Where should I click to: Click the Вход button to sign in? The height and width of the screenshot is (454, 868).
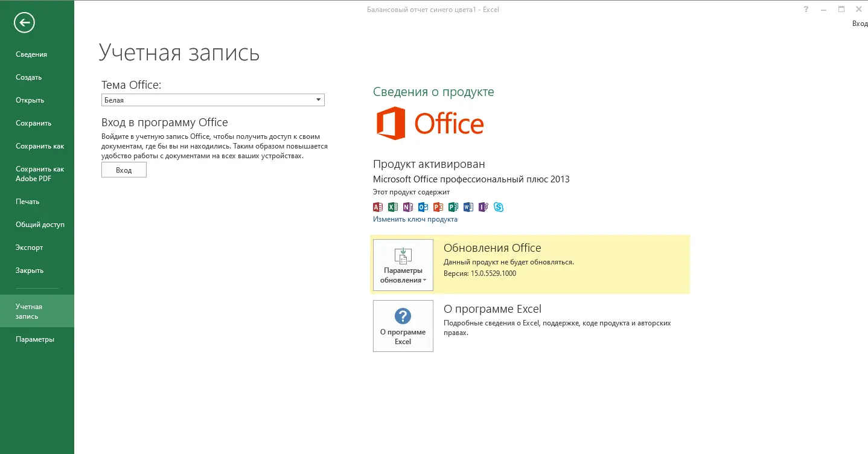coord(123,170)
